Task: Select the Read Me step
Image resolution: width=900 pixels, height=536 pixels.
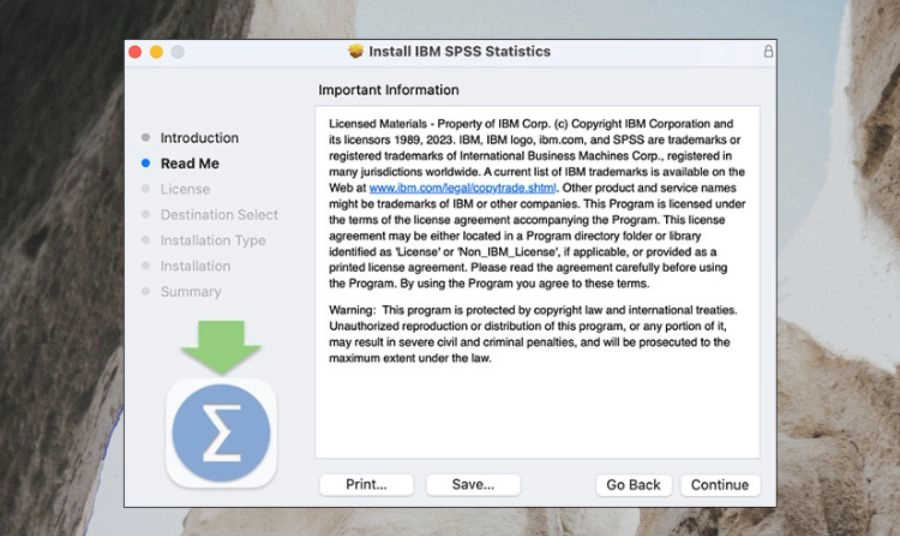Action: 189,163
